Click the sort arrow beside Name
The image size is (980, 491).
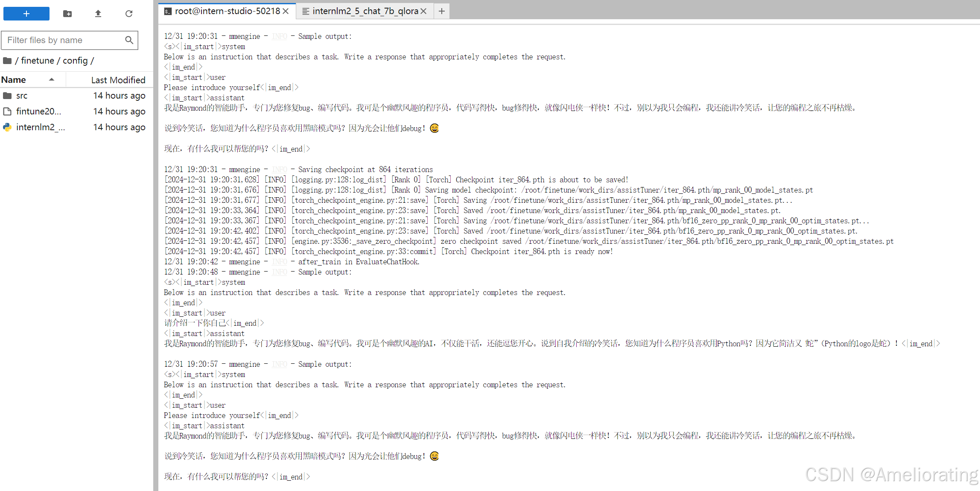tap(52, 79)
